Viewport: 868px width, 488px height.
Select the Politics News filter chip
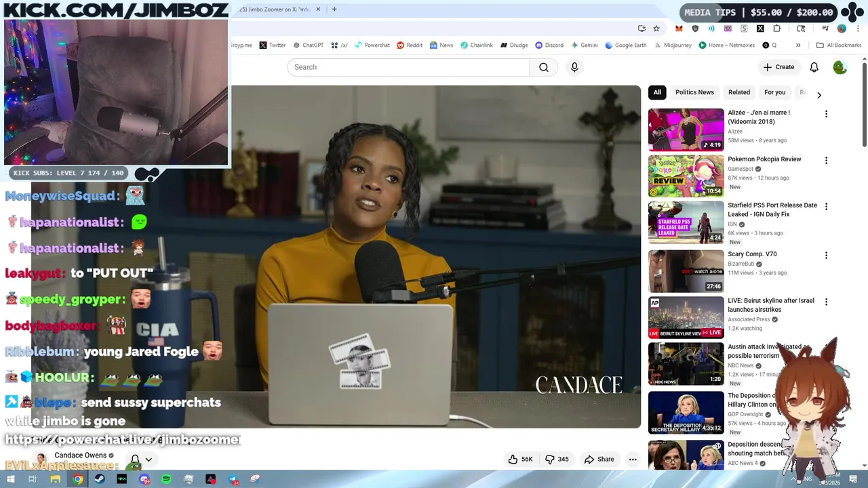point(694,92)
